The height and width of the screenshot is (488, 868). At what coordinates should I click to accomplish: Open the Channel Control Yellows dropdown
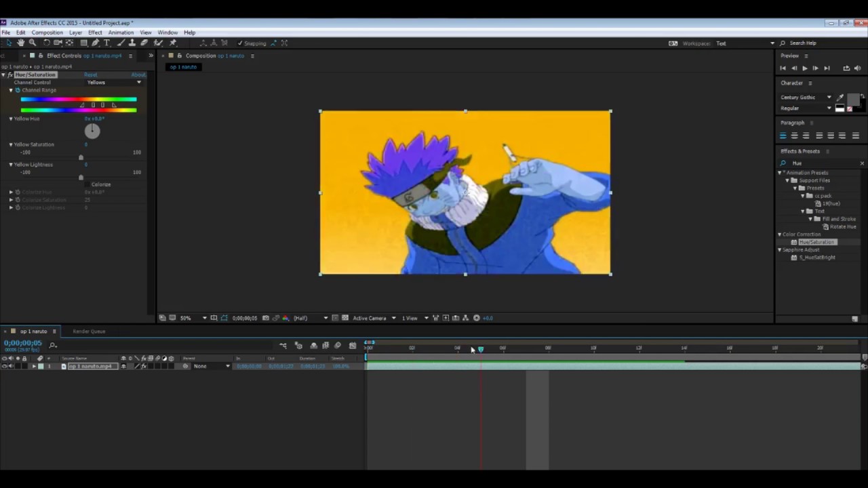coord(114,83)
